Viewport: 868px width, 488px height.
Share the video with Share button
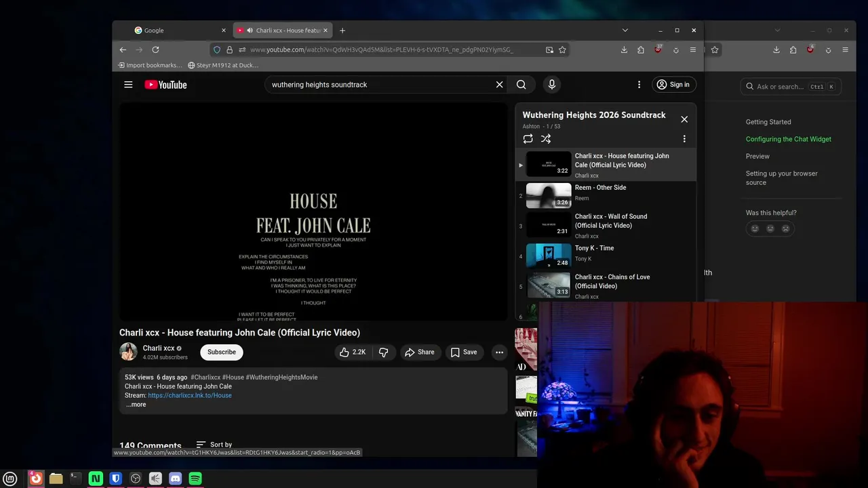(419, 352)
